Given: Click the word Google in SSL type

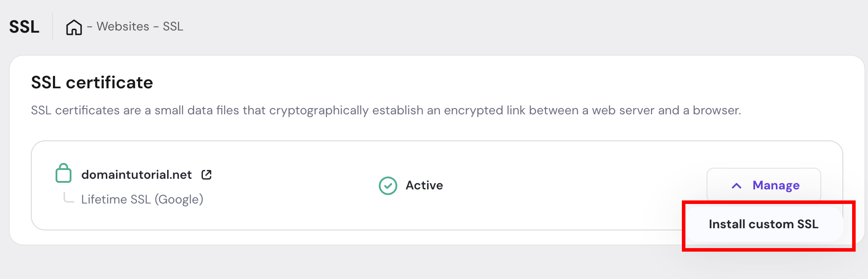Looking at the screenshot, I should [x=179, y=200].
